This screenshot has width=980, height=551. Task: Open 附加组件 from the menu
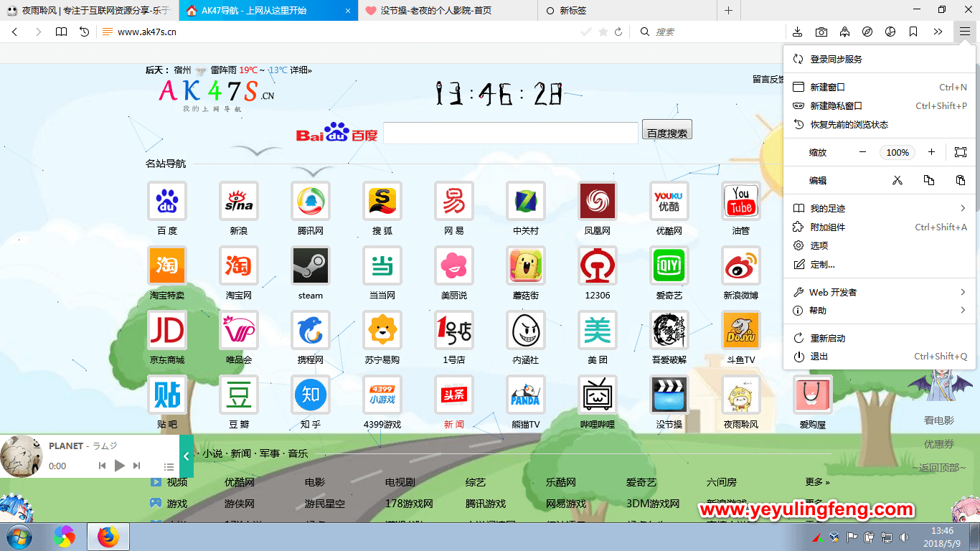pyautogui.click(x=880, y=227)
